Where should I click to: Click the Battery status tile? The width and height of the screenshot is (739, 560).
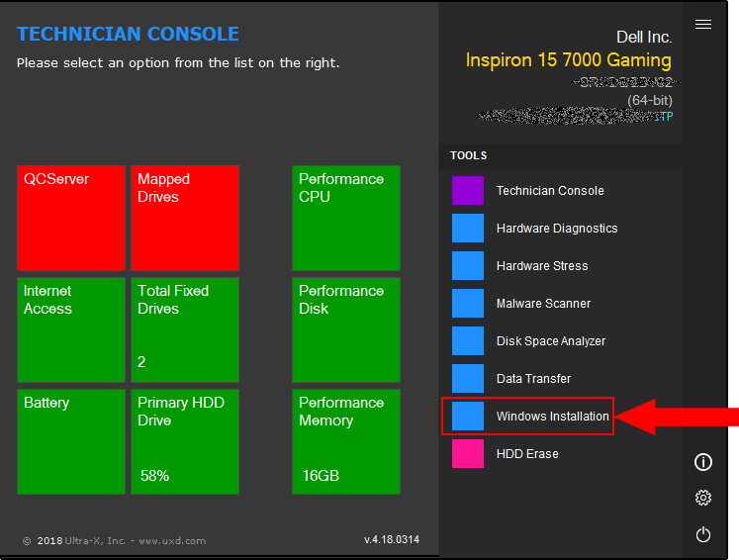71,441
